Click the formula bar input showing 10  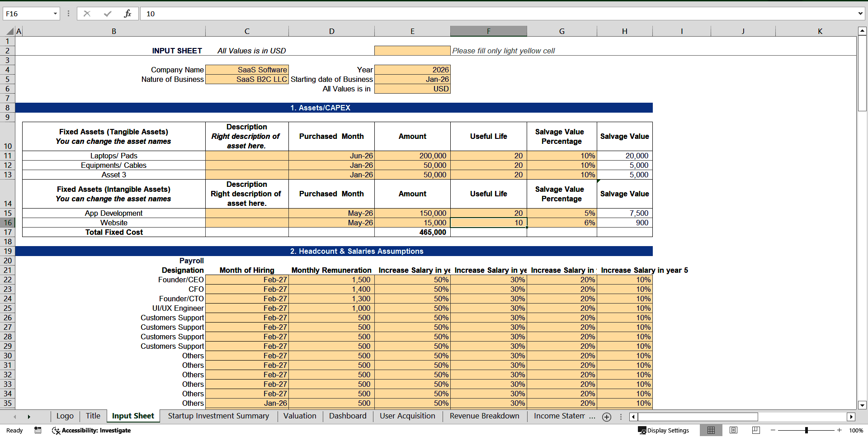pyautogui.click(x=497, y=14)
